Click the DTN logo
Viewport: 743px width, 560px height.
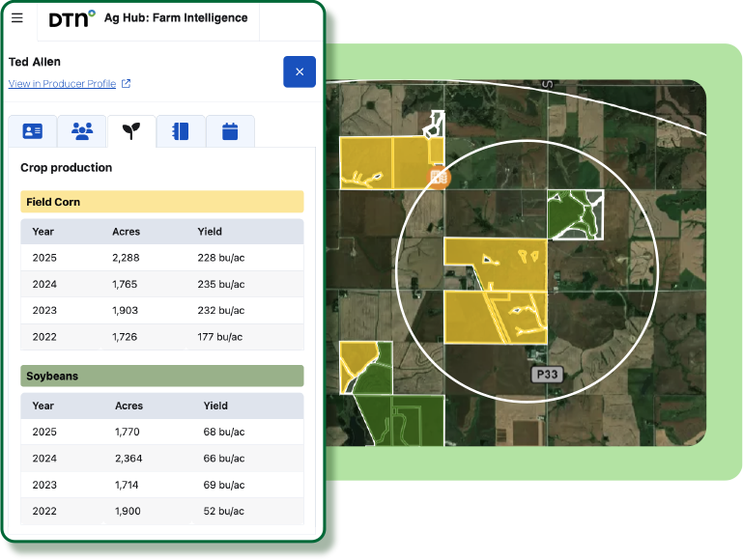pyautogui.click(x=72, y=19)
